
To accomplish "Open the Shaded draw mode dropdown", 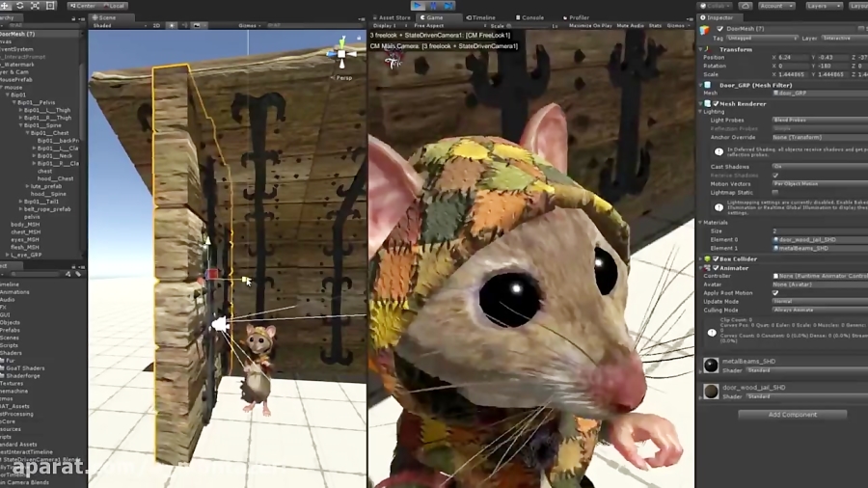I will (x=119, y=25).
